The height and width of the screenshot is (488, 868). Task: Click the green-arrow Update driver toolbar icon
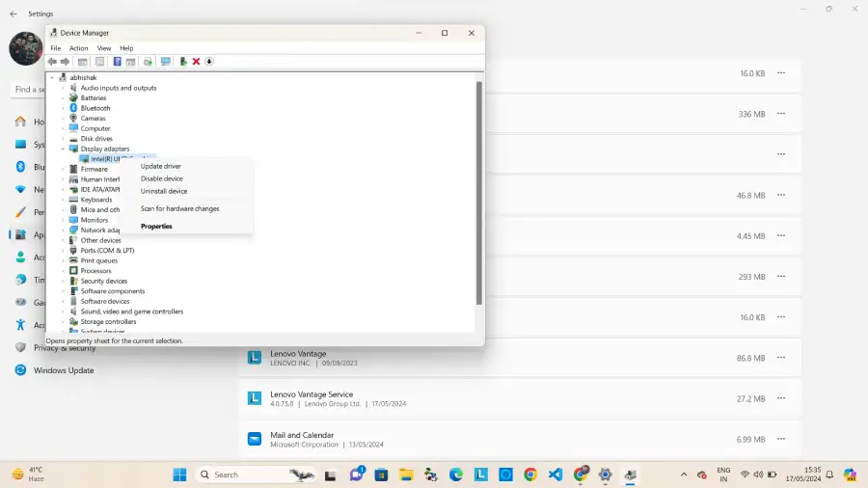183,62
